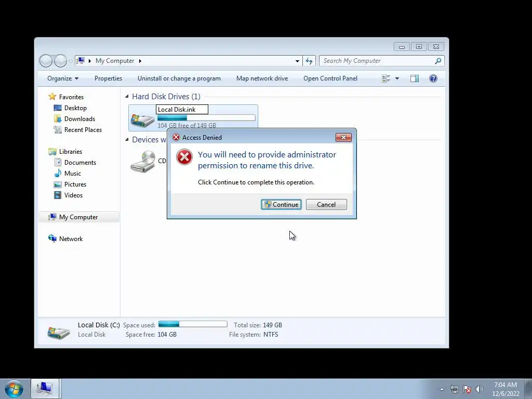Viewport: 532px width, 399px height.
Task: Click the volume speaker tray icon
Action: click(480, 389)
